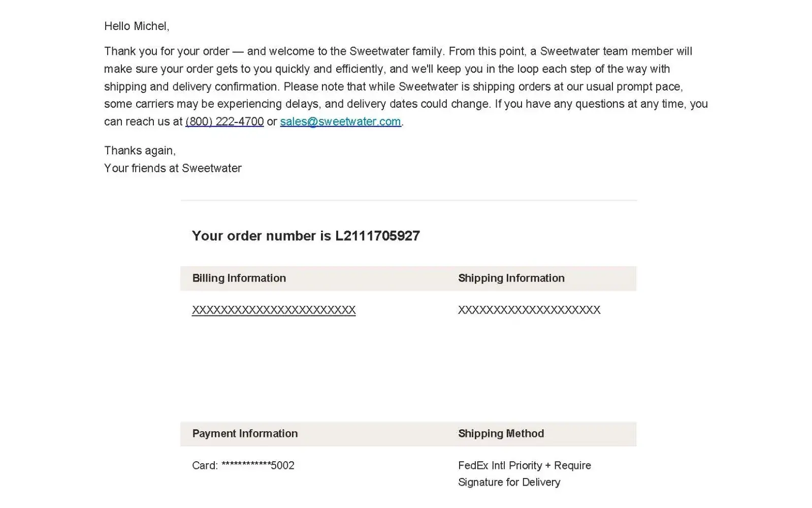Screen dimensions: 812x508
Task: Click the Billing Information column header
Action: (239, 278)
